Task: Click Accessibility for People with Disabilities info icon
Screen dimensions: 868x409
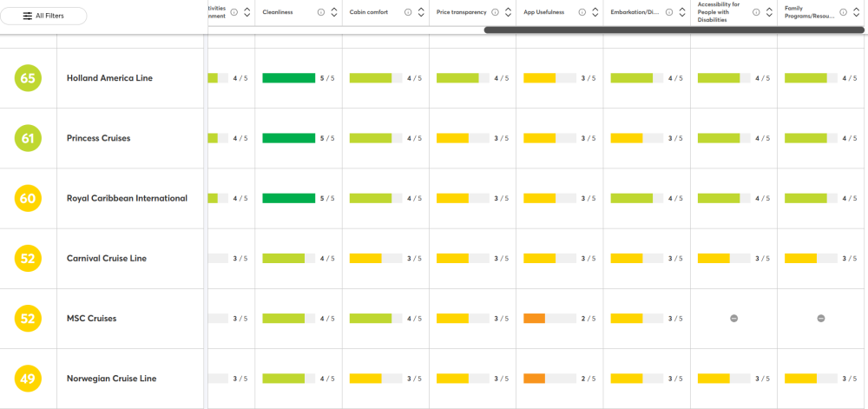Action: tap(756, 12)
